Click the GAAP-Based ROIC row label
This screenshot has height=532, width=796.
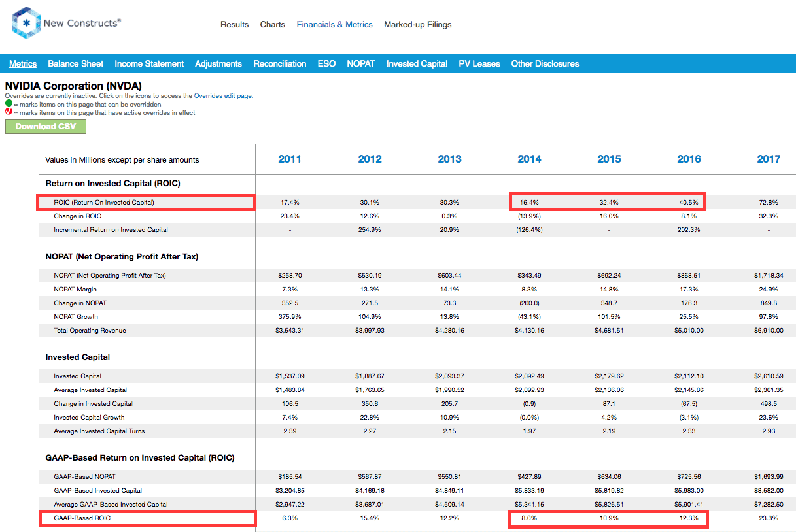pyautogui.click(x=82, y=518)
